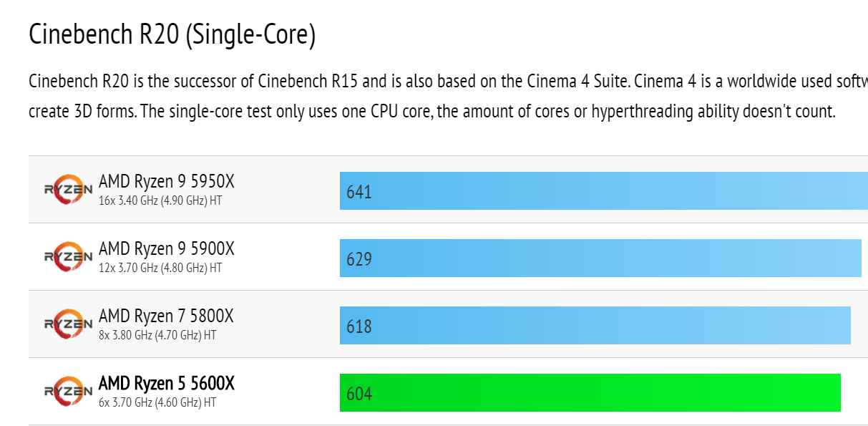Click the blue 629 score bar
This screenshot has width=868, height=426.
600,258
